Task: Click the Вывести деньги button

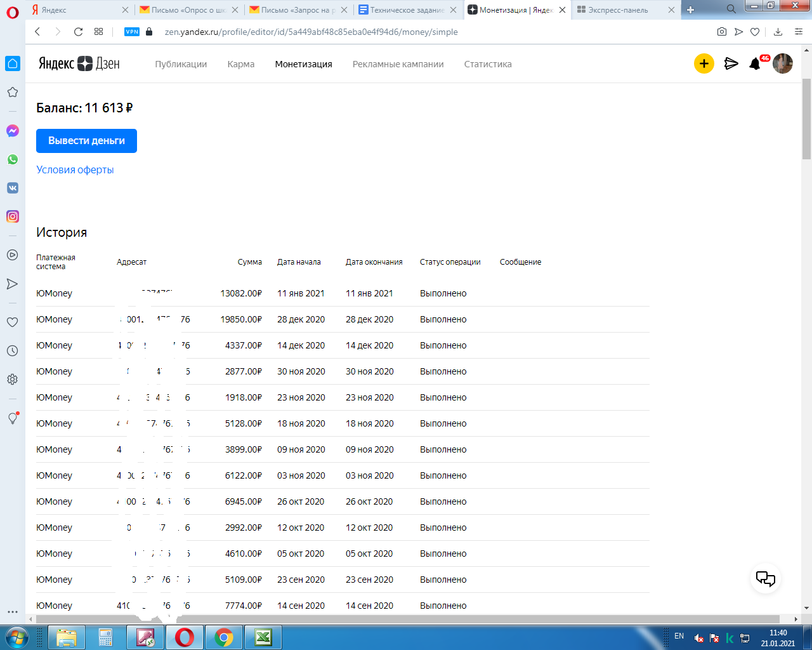Action: tap(86, 141)
